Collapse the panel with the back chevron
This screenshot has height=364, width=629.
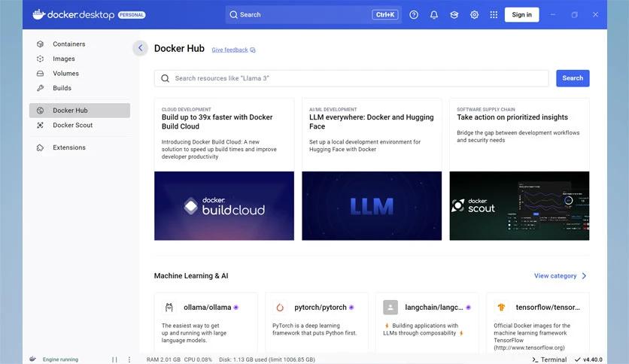pos(141,48)
